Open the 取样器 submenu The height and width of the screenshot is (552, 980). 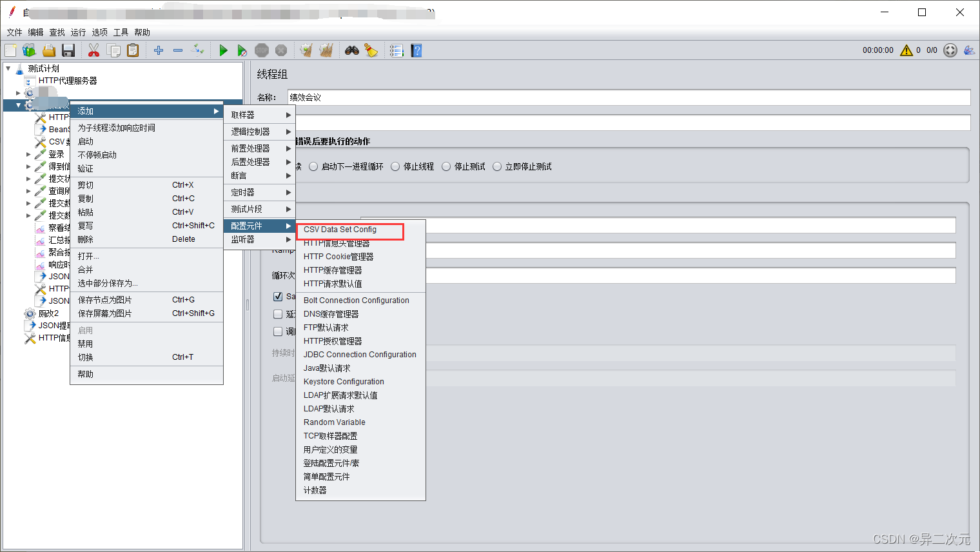tap(260, 115)
